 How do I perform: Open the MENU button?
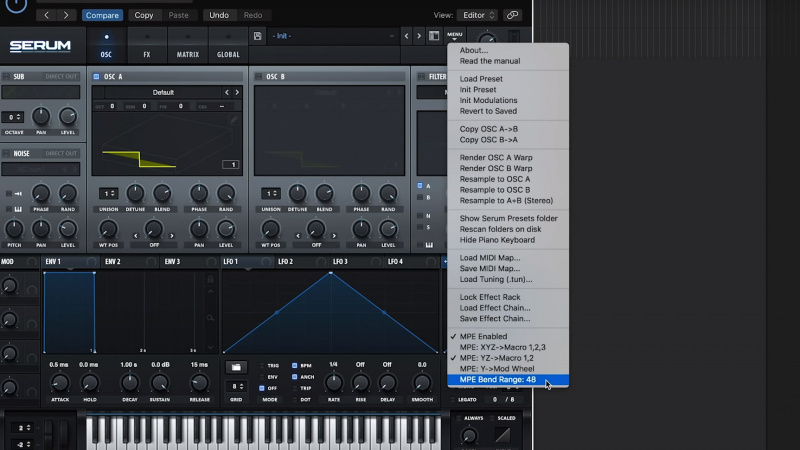tap(454, 36)
